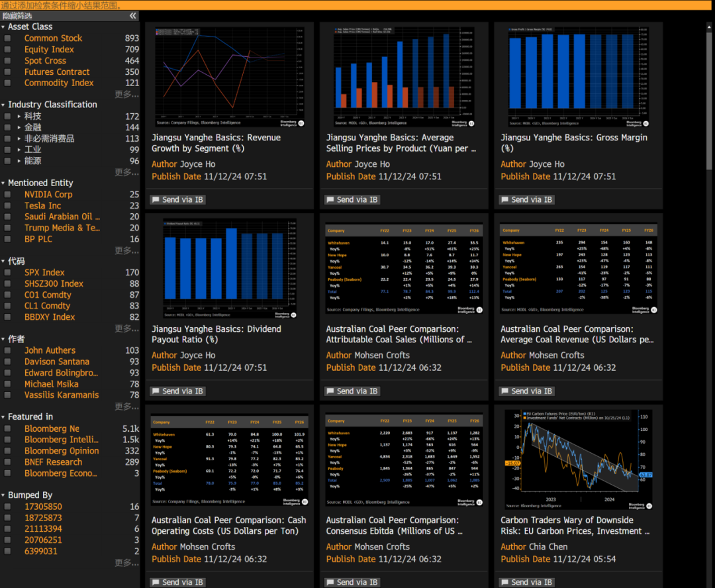Expand the 金融 industry tree node
Viewport: 715px width, 588px height.
point(19,127)
